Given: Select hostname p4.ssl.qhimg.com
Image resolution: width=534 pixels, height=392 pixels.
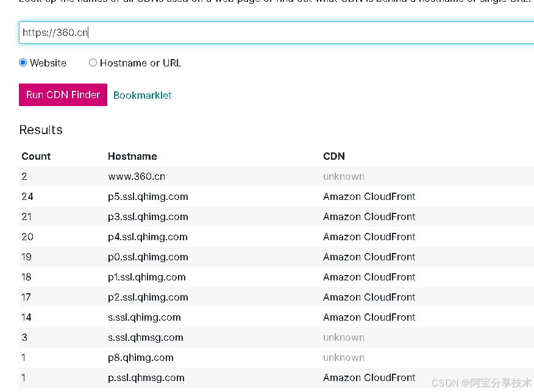Looking at the screenshot, I should tap(148, 237).
